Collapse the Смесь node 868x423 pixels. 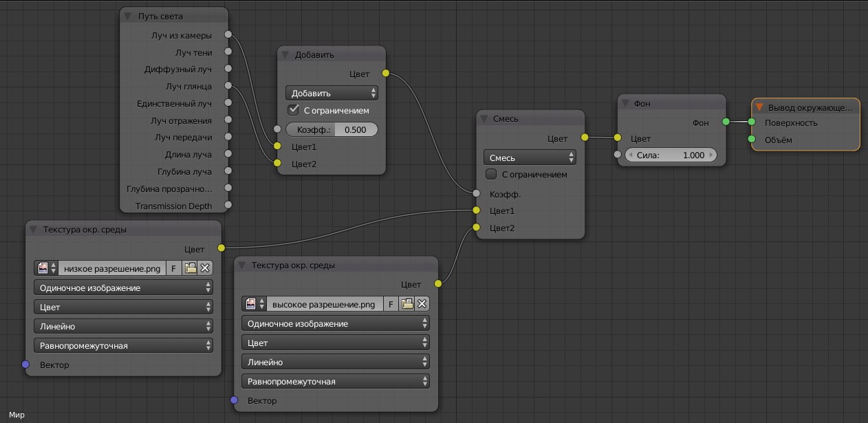point(484,119)
